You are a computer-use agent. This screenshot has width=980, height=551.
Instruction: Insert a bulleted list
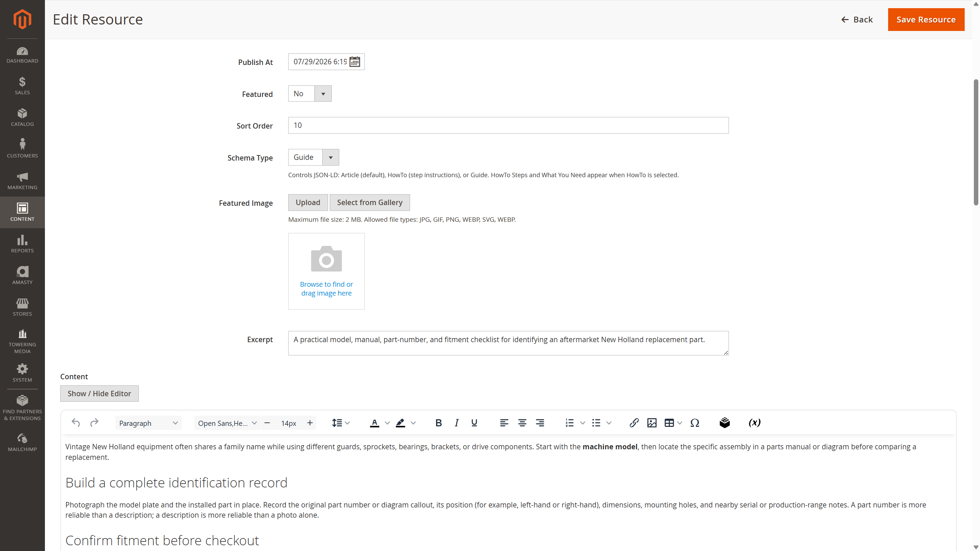coord(596,423)
